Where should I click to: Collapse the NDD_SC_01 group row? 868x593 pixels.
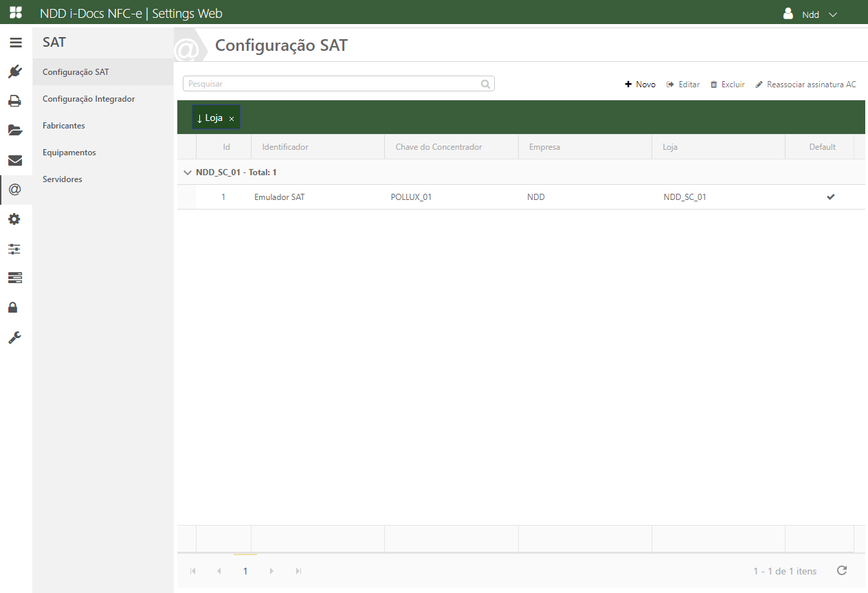[x=188, y=172]
